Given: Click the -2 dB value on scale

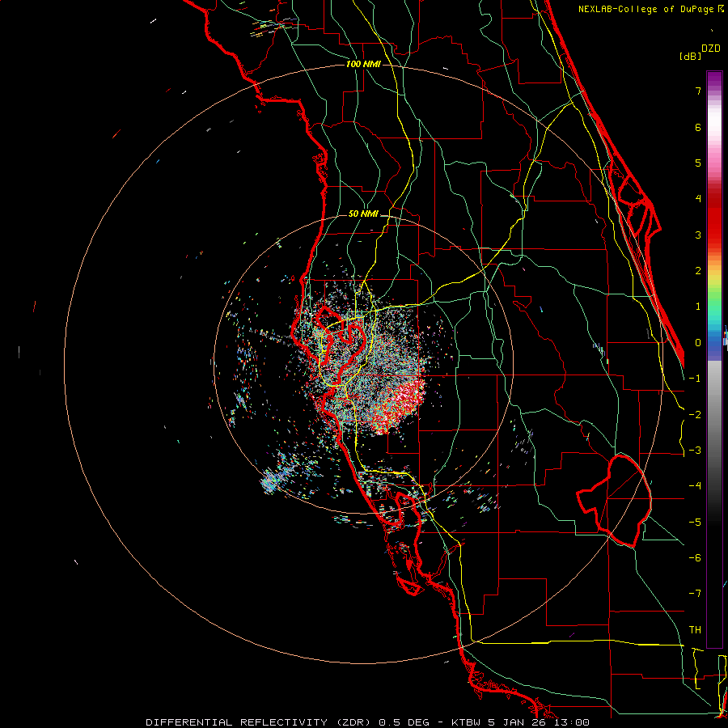Looking at the screenshot, I should 695,415.
